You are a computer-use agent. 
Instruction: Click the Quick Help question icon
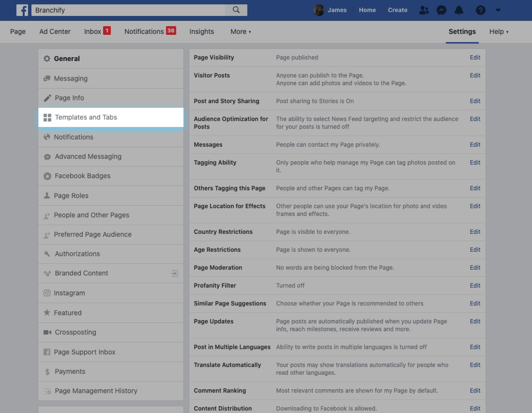click(480, 10)
